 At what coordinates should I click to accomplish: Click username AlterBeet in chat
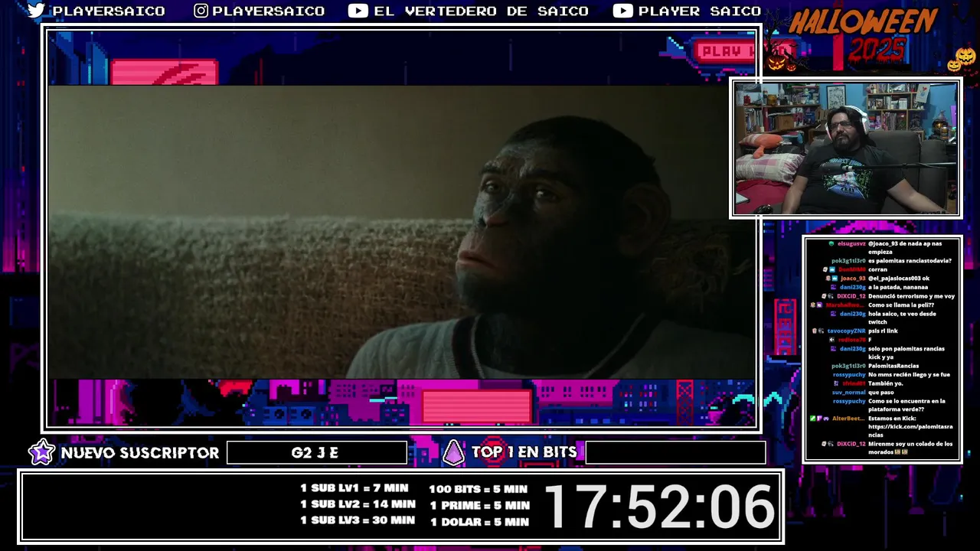[848, 419]
